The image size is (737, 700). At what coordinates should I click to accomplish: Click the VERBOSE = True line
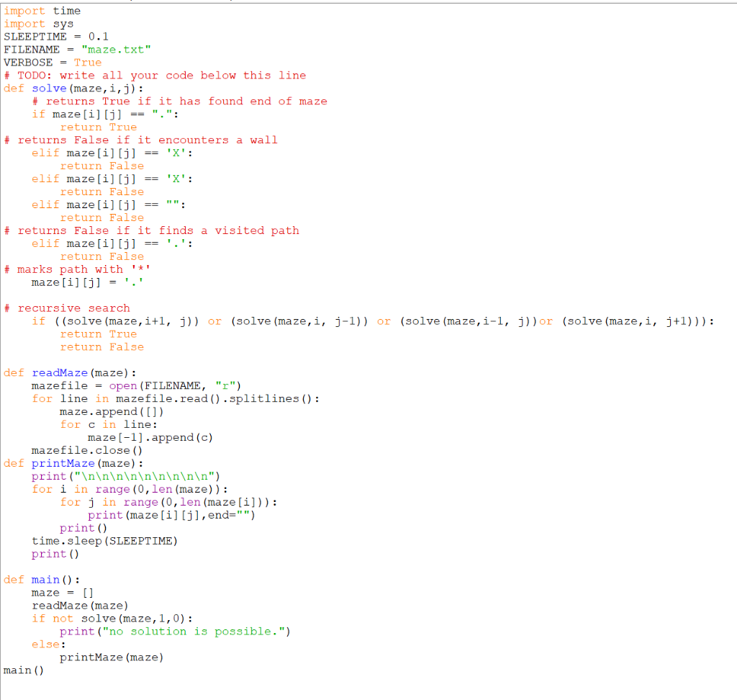(50, 63)
